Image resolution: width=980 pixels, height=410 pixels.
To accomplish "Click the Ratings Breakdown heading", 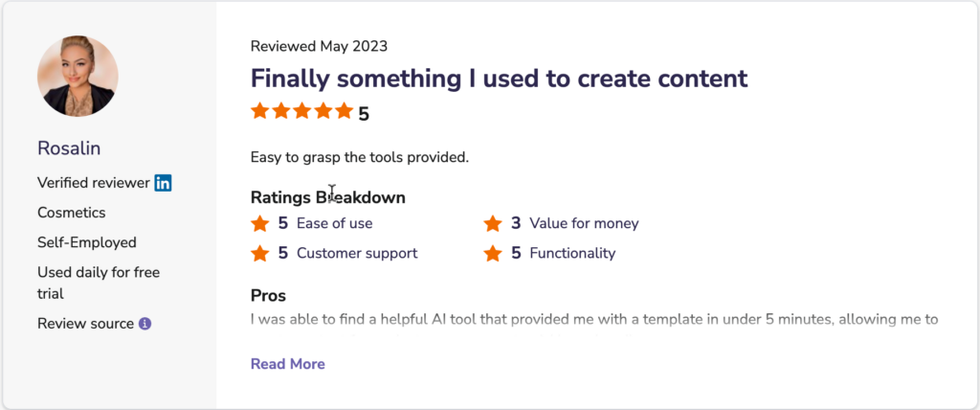I will click(x=327, y=197).
